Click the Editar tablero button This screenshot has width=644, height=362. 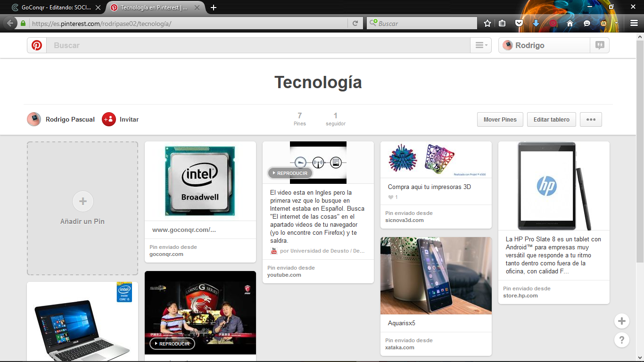(551, 119)
